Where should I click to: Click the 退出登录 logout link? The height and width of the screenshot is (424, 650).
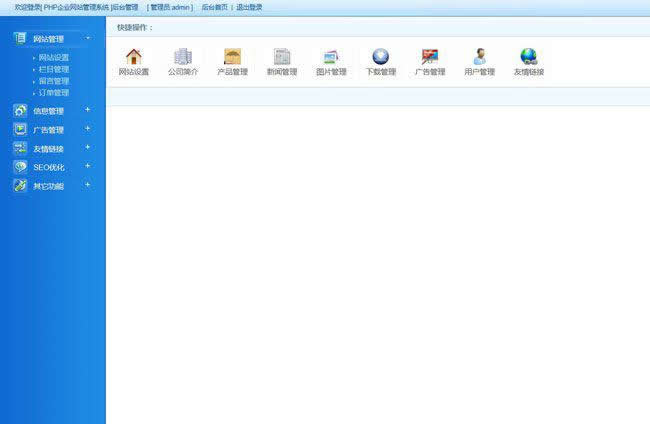(249, 7)
